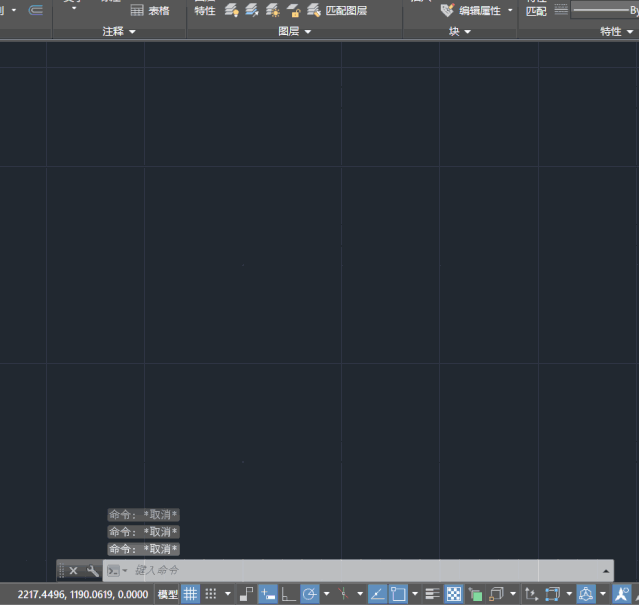The height and width of the screenshot is (605, 639).
Task: Toggle infer constraints status bar icon
Action: point(246,594)
